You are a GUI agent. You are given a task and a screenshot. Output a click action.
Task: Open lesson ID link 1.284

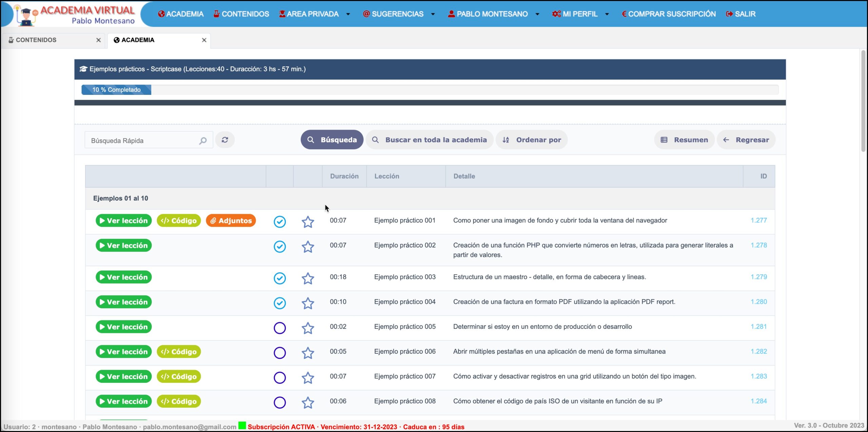click(x=758, y=401)
